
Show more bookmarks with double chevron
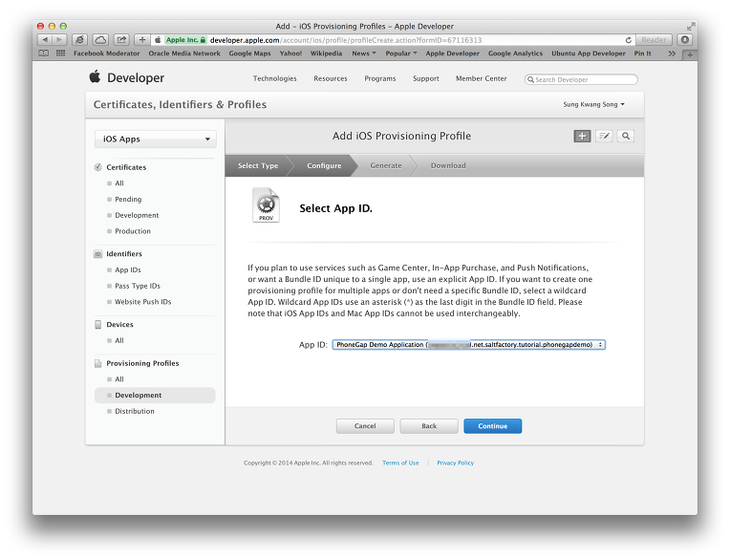(672, 54)
